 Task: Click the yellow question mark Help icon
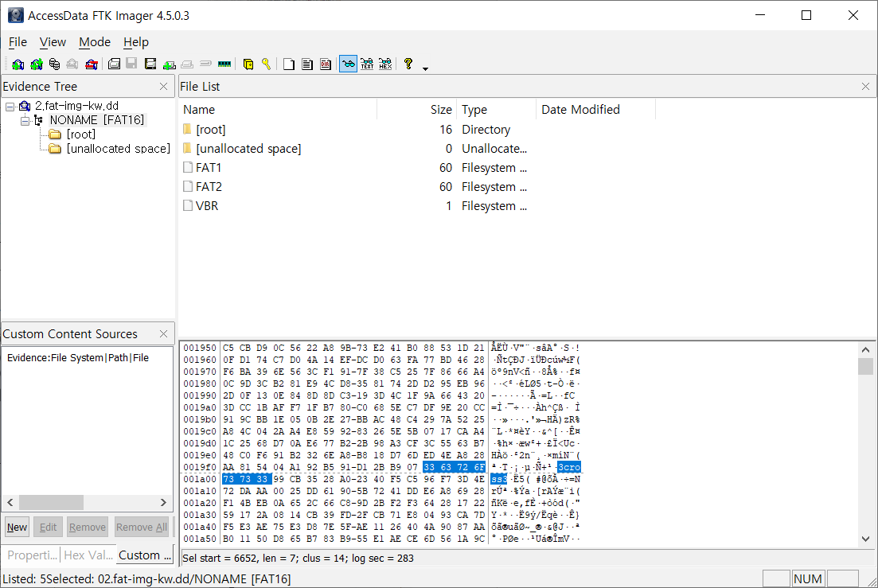click(x=408, y=64)
